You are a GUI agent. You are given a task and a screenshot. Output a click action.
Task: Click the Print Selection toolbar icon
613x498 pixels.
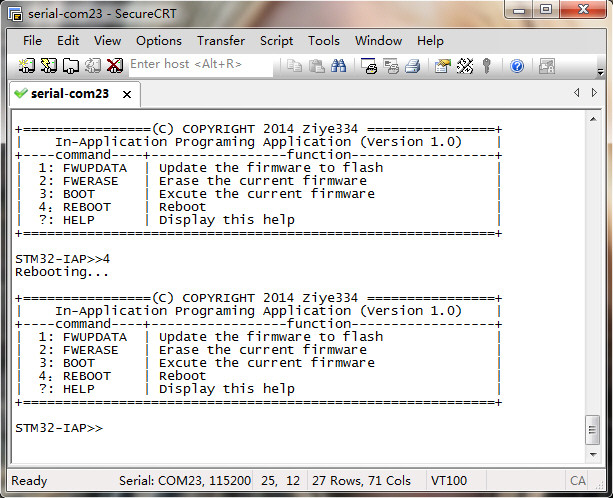(x=391, y=66)
